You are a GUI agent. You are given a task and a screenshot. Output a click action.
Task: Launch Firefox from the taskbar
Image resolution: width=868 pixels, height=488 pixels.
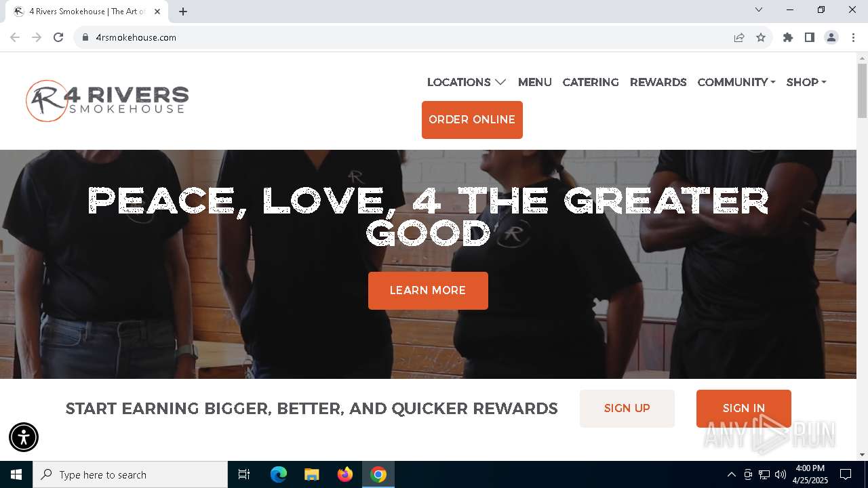tap(345, 474)
